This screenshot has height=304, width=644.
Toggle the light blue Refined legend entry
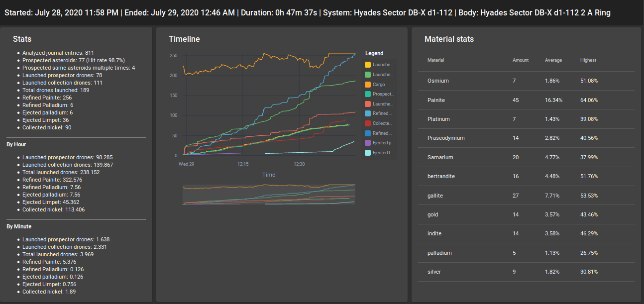379,113
